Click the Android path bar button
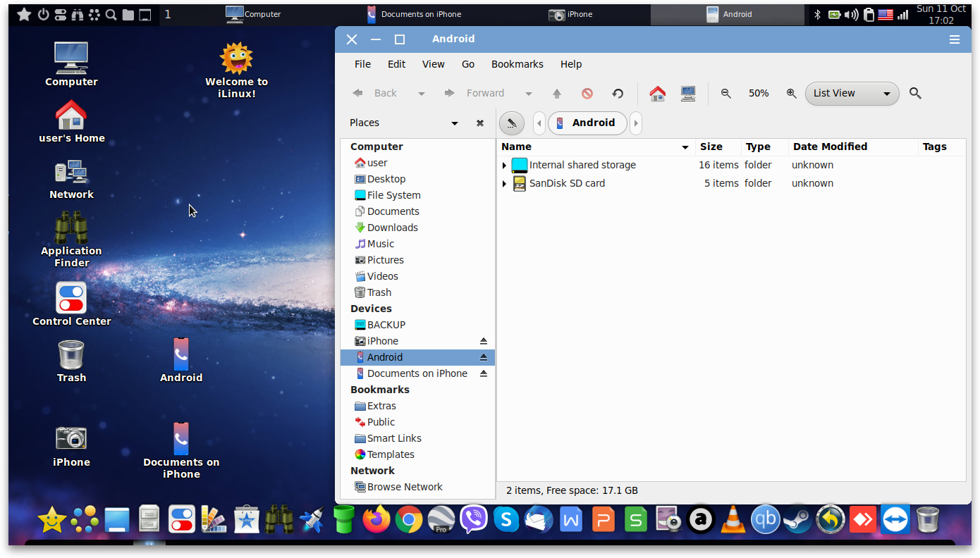This screenshot has height=558, width=980. [x=587, y=123]
